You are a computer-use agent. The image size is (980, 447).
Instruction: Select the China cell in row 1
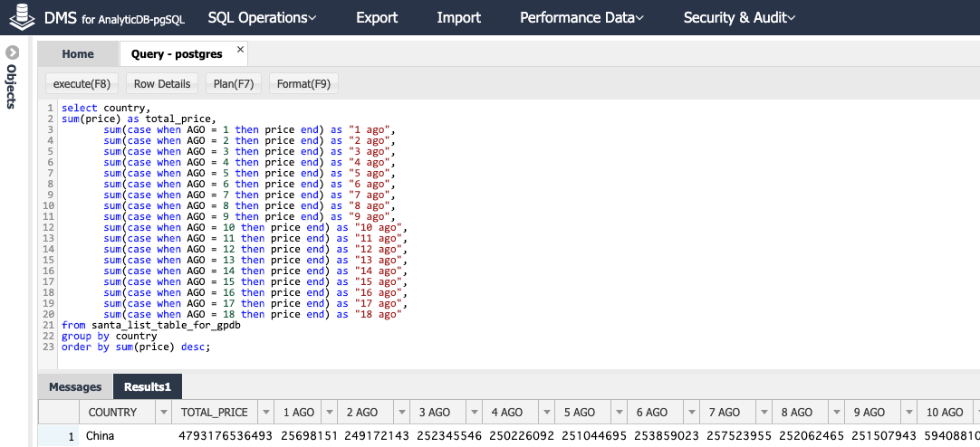125,436
